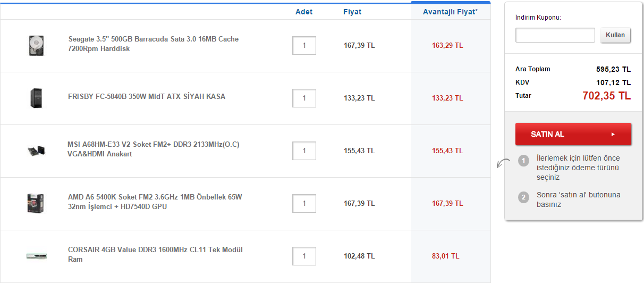Click the Avantajlı Fiyat column header

[450, 12]
